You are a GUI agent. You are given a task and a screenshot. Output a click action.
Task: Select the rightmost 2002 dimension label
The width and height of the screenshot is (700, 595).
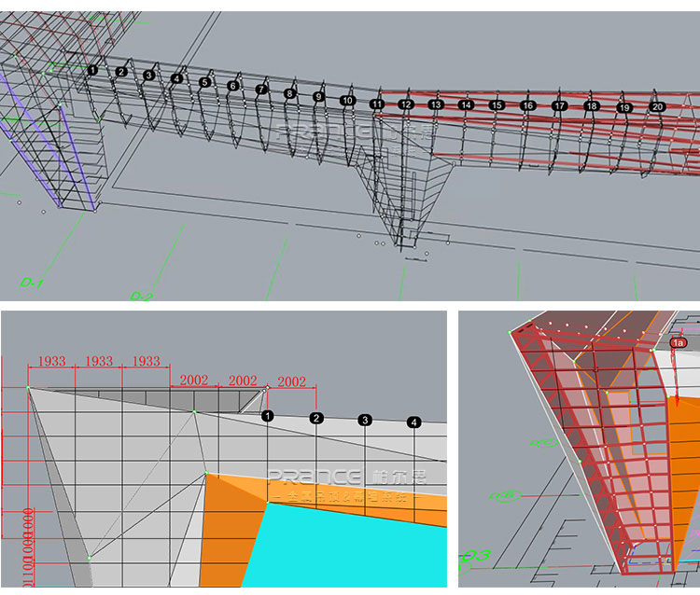(x=293, y=381)
